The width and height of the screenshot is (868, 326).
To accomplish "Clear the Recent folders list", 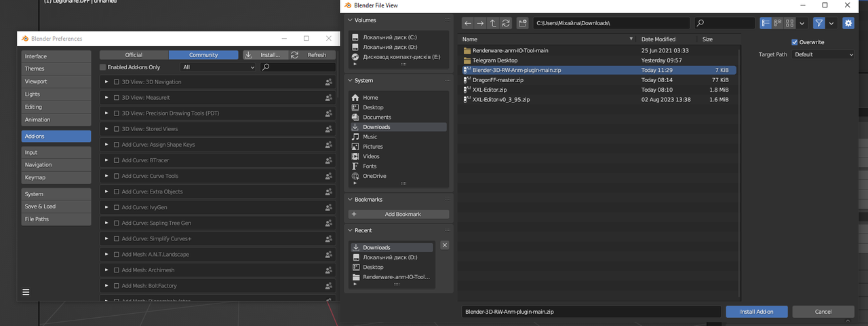I will coord(444,245).
